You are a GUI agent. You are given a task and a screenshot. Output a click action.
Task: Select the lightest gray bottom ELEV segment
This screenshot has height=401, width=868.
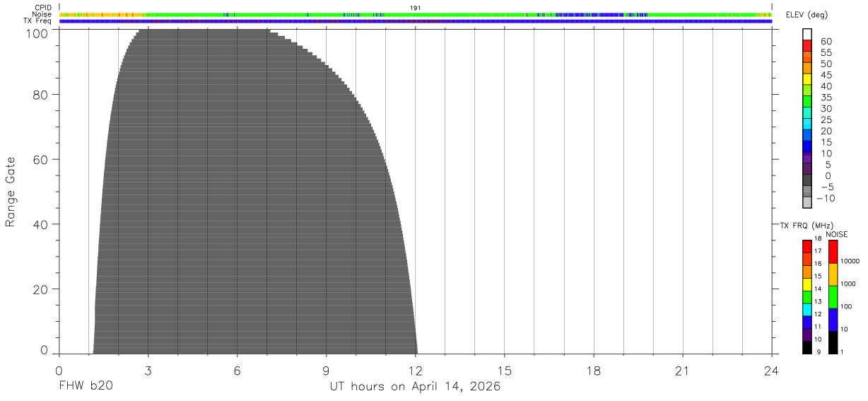[x=807, y=203]
